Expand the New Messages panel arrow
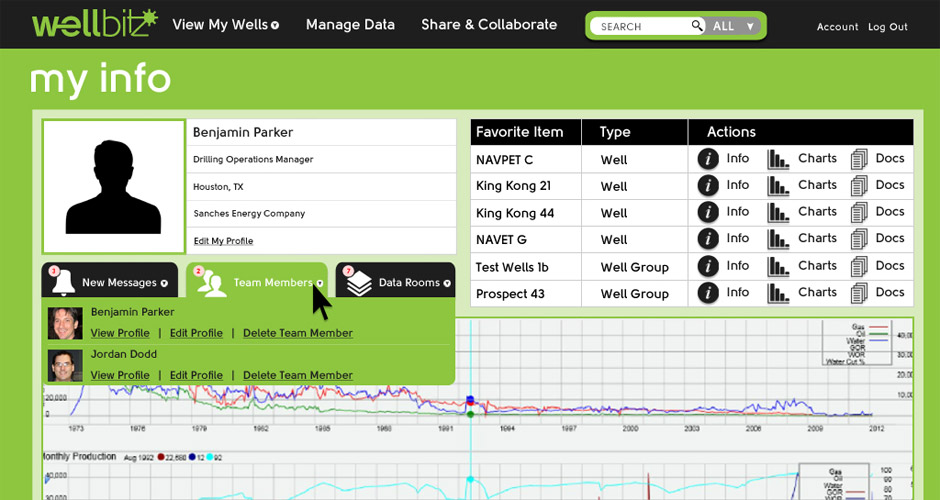This screenshot has width=940, height=500. click(x=165, y=283)
